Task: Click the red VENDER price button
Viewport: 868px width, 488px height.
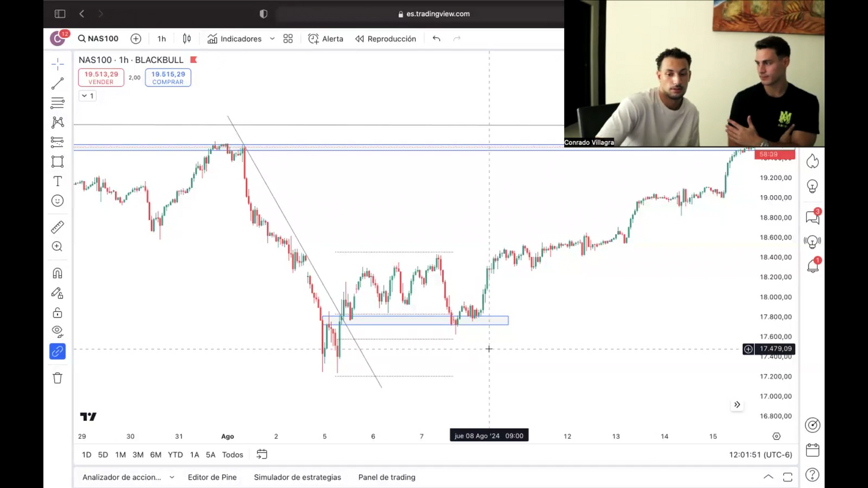Action: (x=101, y=77)
